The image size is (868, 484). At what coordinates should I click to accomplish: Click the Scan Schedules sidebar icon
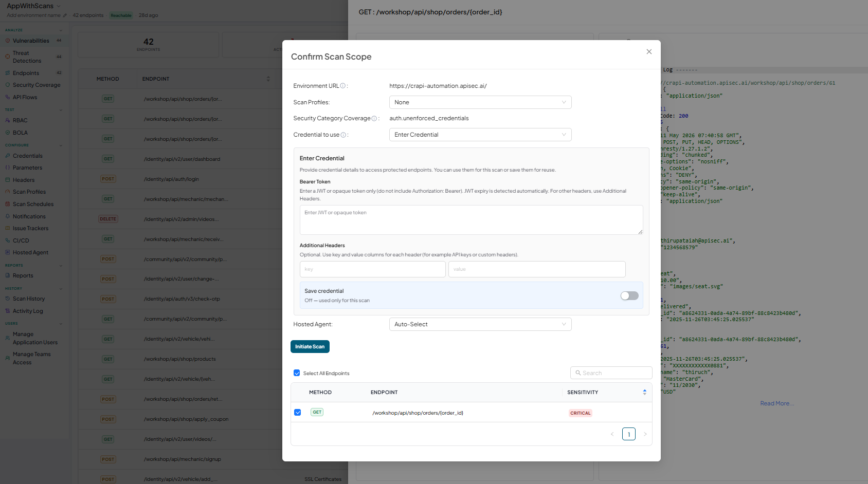click(8, 204)
